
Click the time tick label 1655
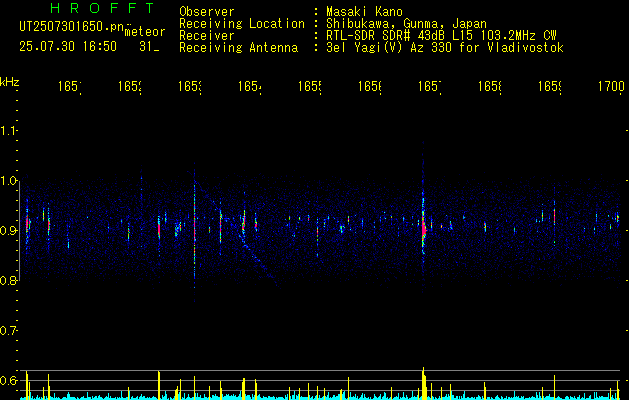pyautogui.click(x=310, y=86)
